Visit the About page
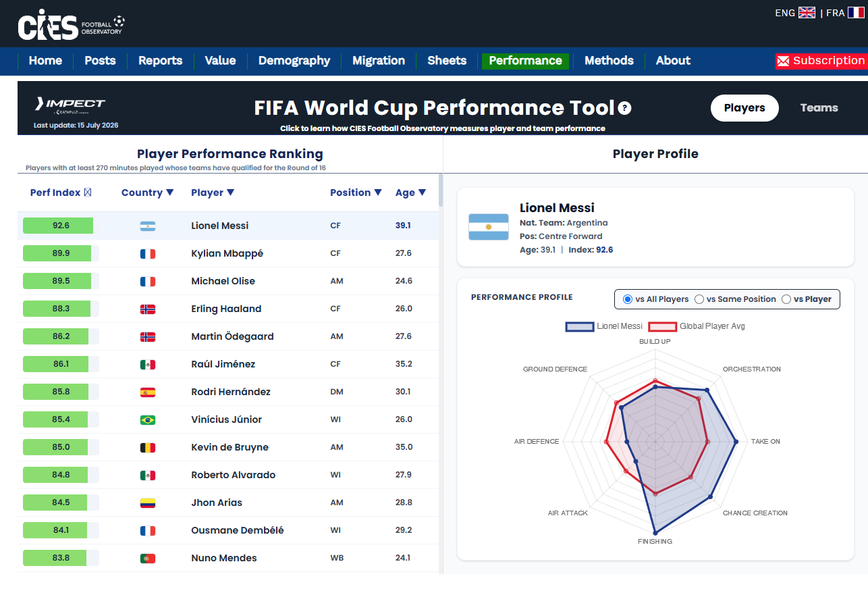 pos(673,61)
